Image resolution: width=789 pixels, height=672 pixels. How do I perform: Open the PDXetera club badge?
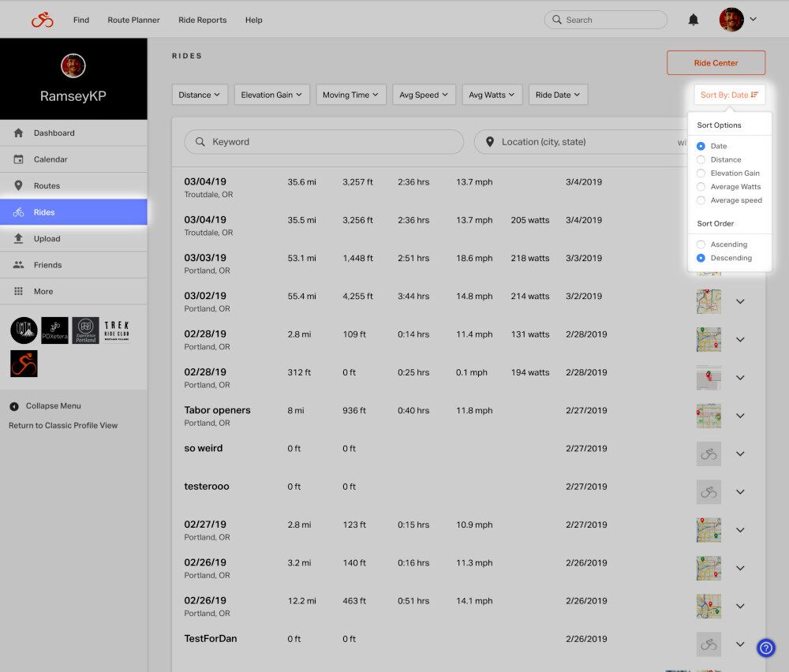tap(55, 330)
